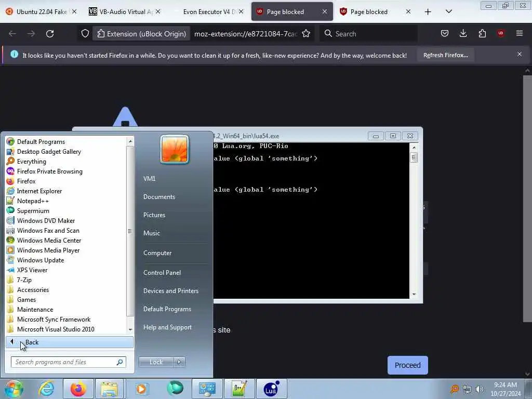Click the volume speaker tray icon
The width and height of the screenshot is (532, 399).
480,389
